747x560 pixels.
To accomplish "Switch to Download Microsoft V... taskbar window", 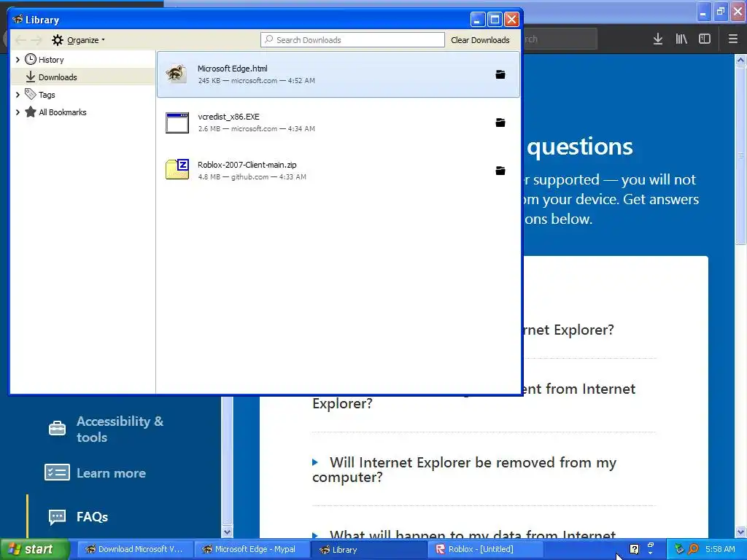I will pyautogui.click(x=134, y=549).
